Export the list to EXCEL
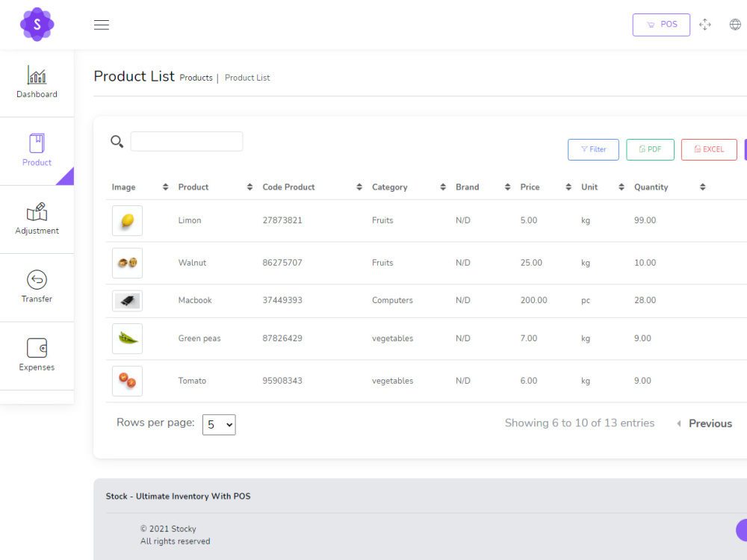This screenshot has height=560, width=747. (709, 149)
